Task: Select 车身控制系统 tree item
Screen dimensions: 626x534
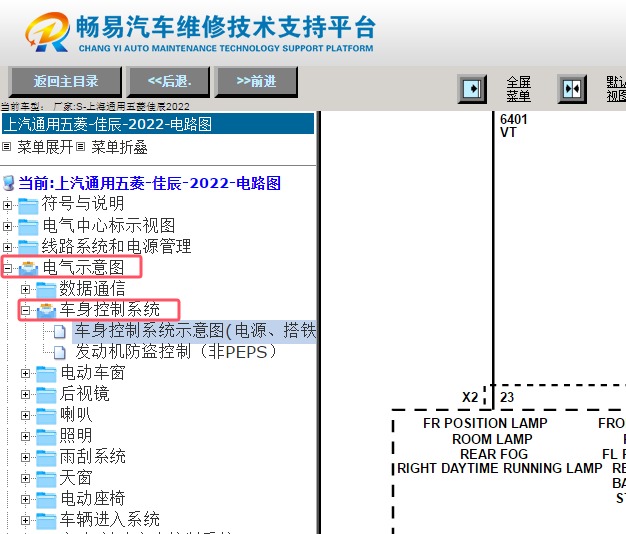Action: pyautogui.click(x=110, y=310)
